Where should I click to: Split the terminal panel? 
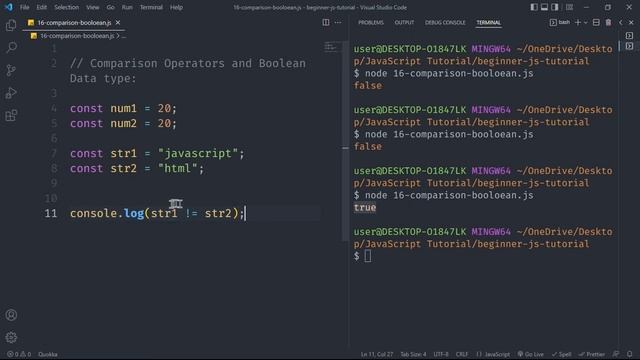[596, 22]
